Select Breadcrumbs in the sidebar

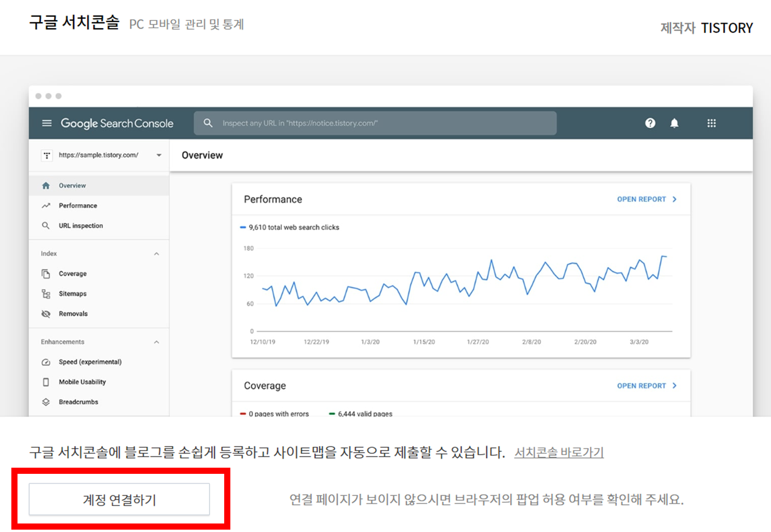point(99,402)
